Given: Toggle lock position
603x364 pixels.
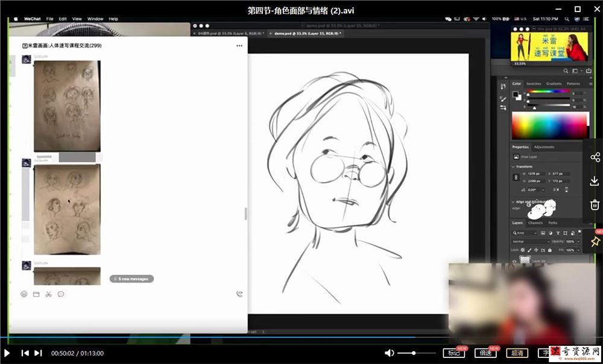Looking at the screenshot, I should click(536, 250).
